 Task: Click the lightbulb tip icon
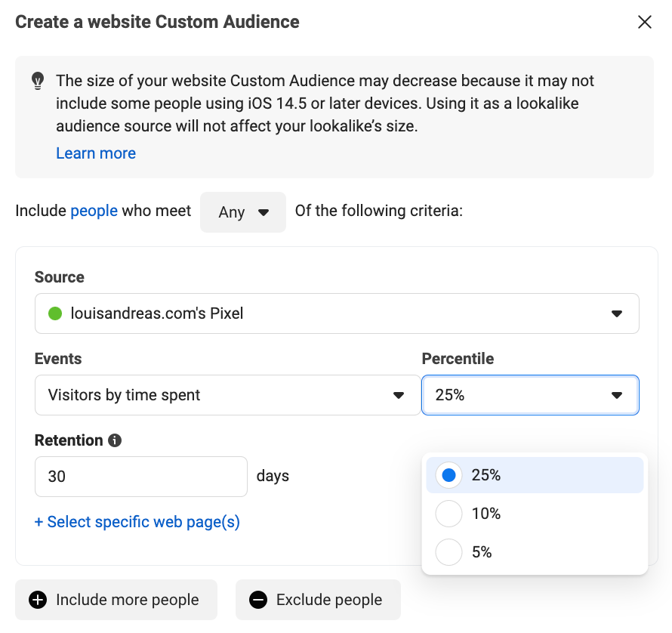38,81
